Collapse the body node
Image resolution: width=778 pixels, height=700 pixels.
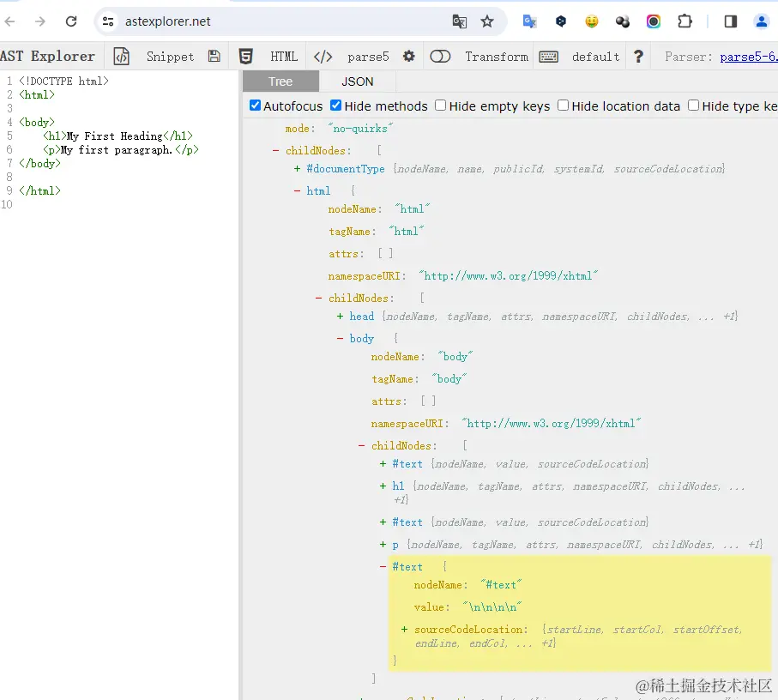[340, 338]
